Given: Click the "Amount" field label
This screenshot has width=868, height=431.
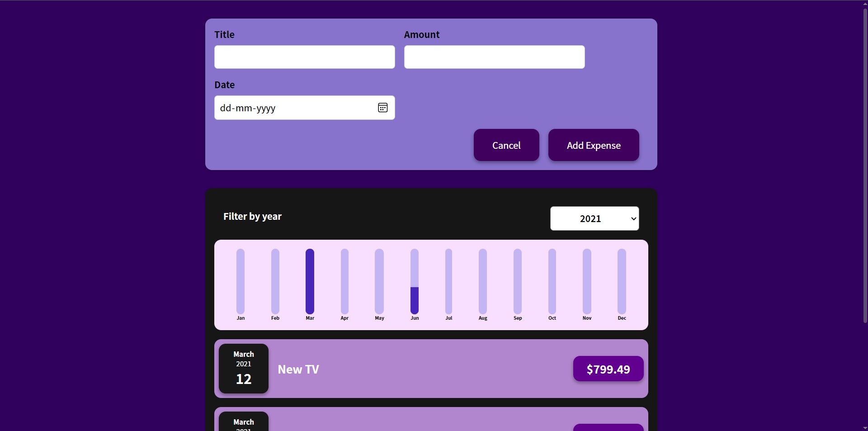Looking at the screenshot, I should (421, 34).
